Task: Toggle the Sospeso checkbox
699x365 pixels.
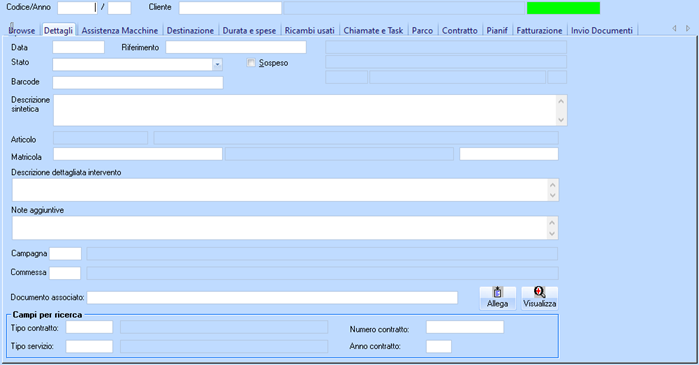Action: pos(251,63)
